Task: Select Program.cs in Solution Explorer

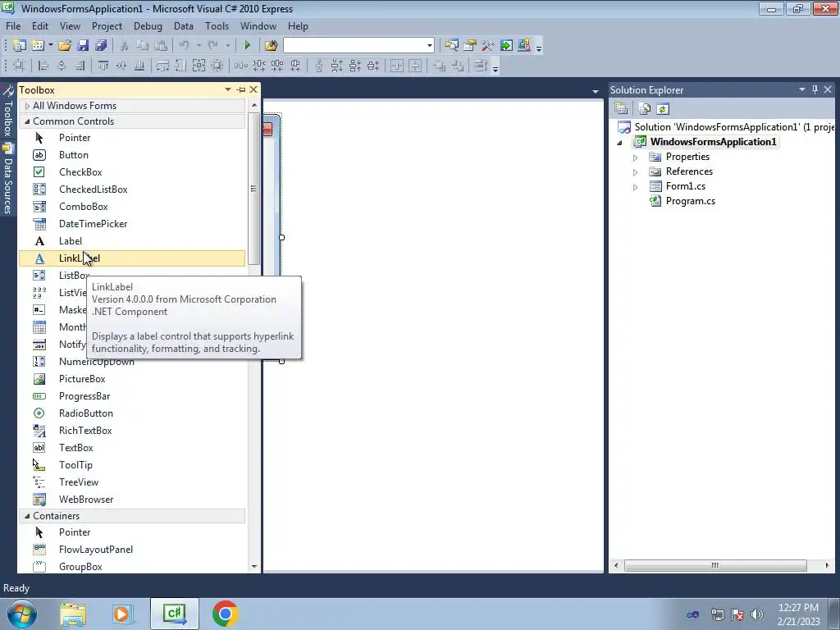Action: 690,201
